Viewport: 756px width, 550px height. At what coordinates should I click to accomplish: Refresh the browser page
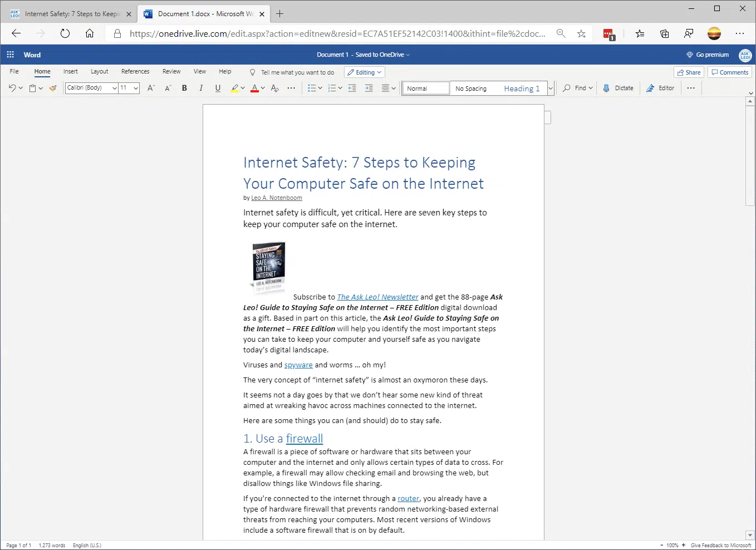65,33
